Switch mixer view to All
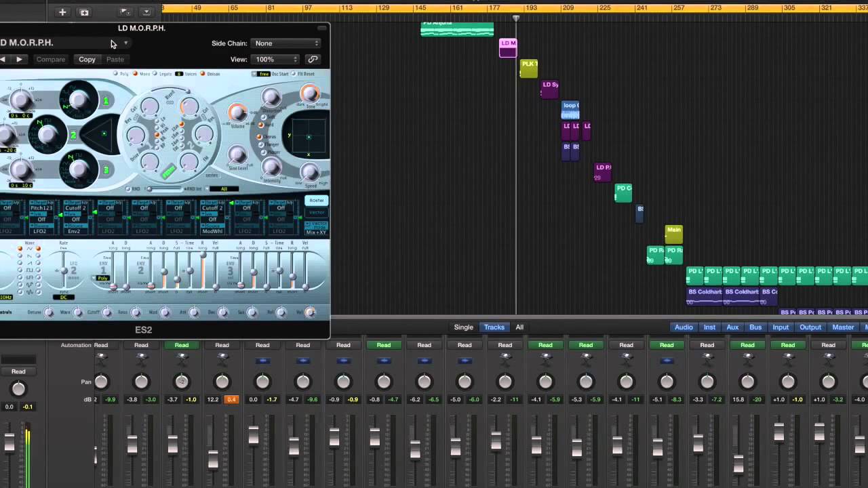This screenshot has width=868, height=488. (x=519, y=327)
